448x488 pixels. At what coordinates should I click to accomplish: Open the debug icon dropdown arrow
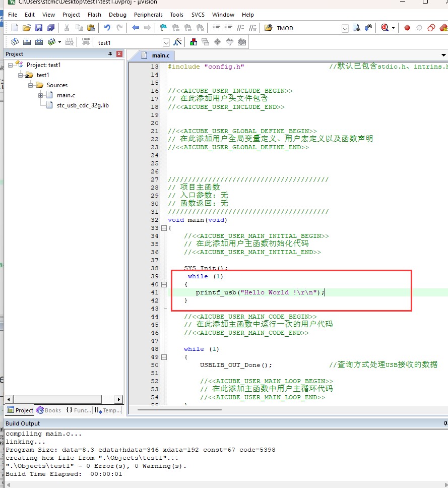[x=393, y=28]
